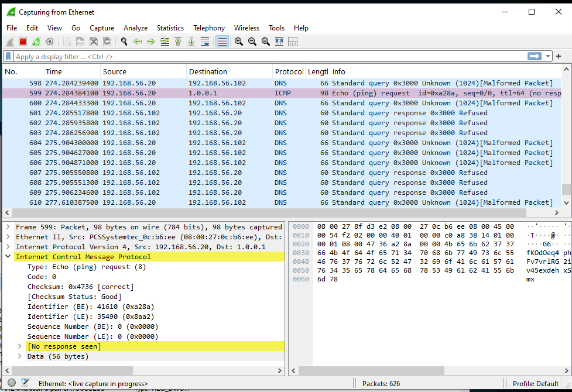
Task: Restart the current capture
Action: pos(36,42)
